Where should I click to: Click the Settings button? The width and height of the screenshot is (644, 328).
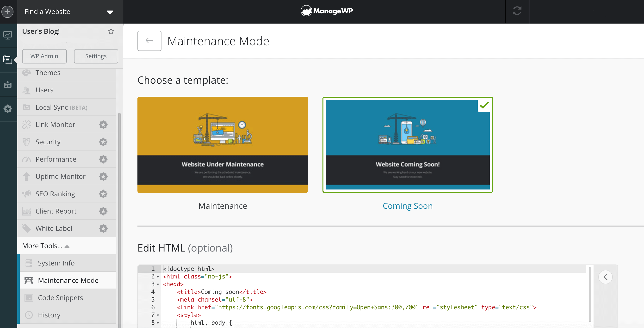(x=95, y=56)
